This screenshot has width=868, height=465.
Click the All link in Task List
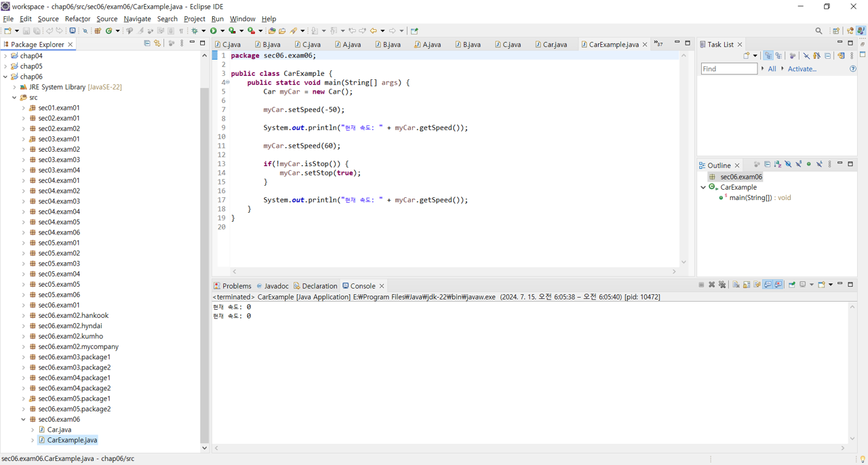click(x=772, y=68)
